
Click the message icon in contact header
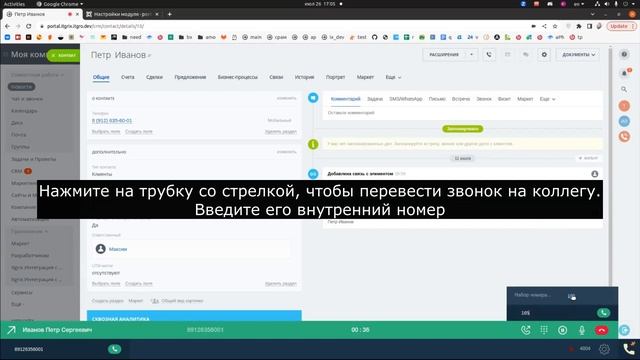[507, 54]
